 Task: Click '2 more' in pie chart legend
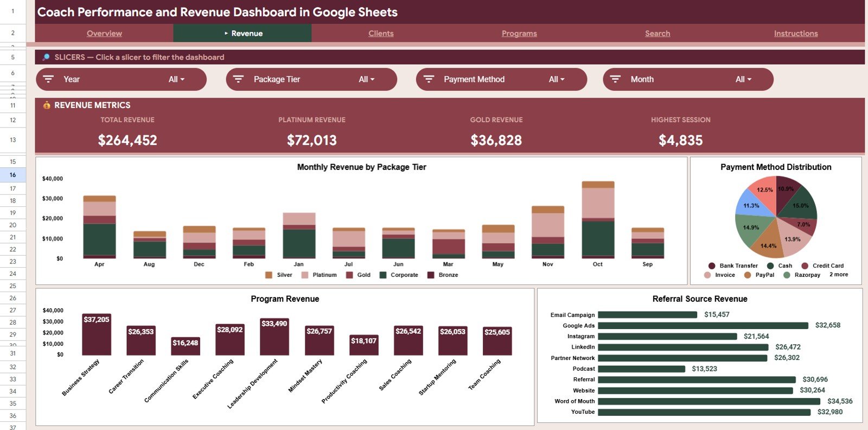click(839, 275)
